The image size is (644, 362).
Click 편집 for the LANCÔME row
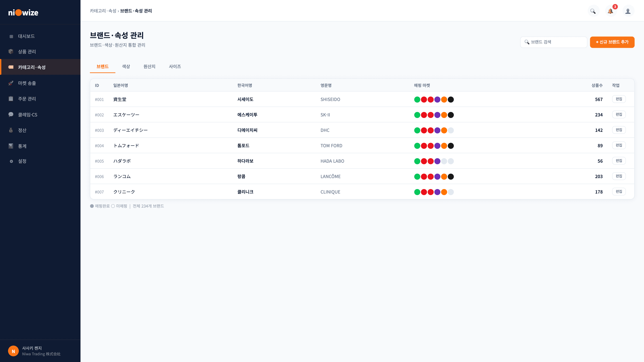coord(619,176)
